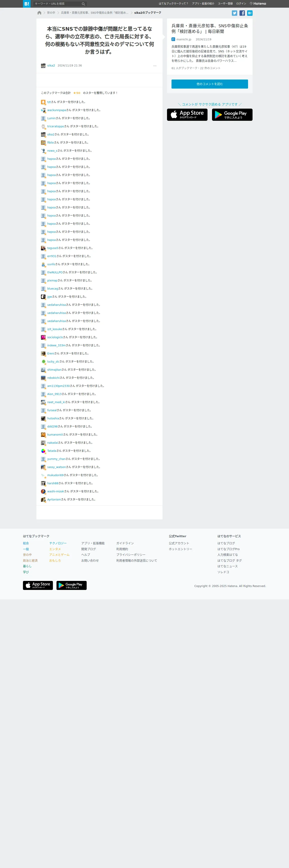Screen dimensions: 289x868
Task: Click the Hatena logo in top bar
Action: pyautogui.click(x=258, y=4)
